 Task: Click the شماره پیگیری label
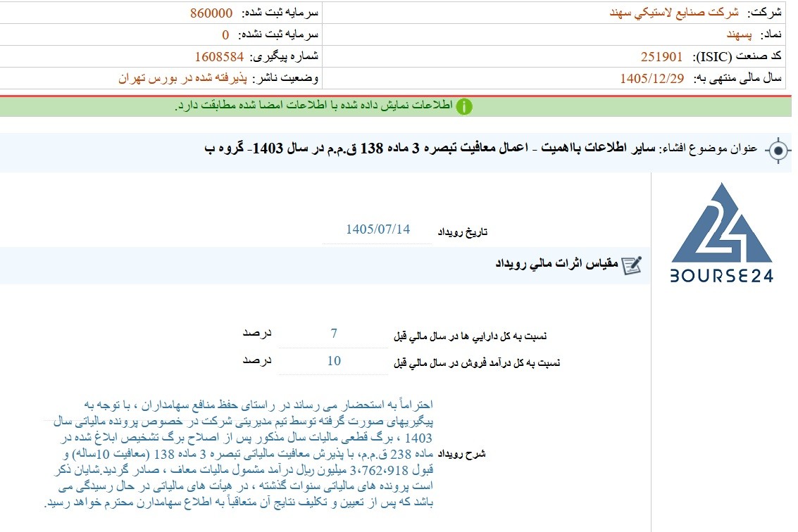coord(284,56)
